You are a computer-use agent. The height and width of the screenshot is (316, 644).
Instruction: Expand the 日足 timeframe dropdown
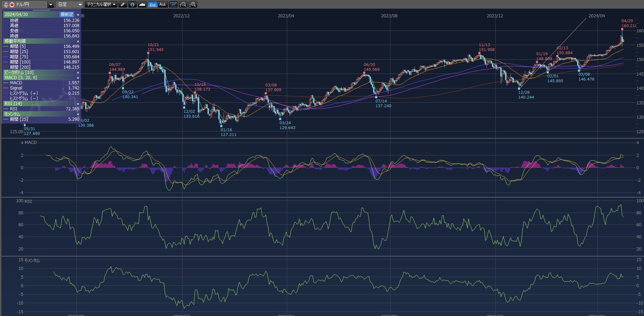click(80, 5)
